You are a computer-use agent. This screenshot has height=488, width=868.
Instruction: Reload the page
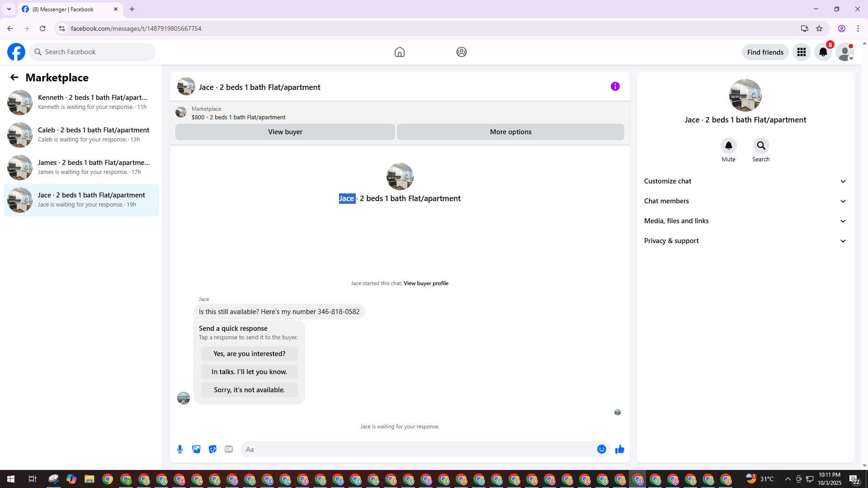(42, 28)
